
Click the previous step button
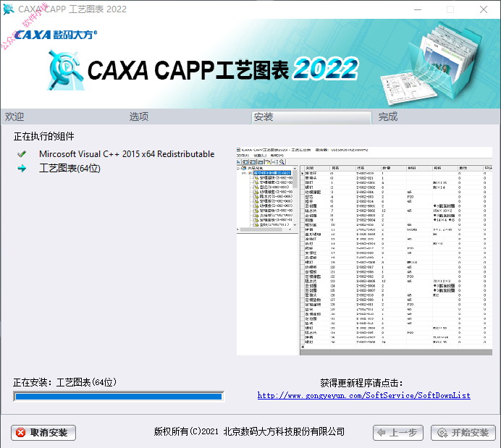click(x=397, y=433)
